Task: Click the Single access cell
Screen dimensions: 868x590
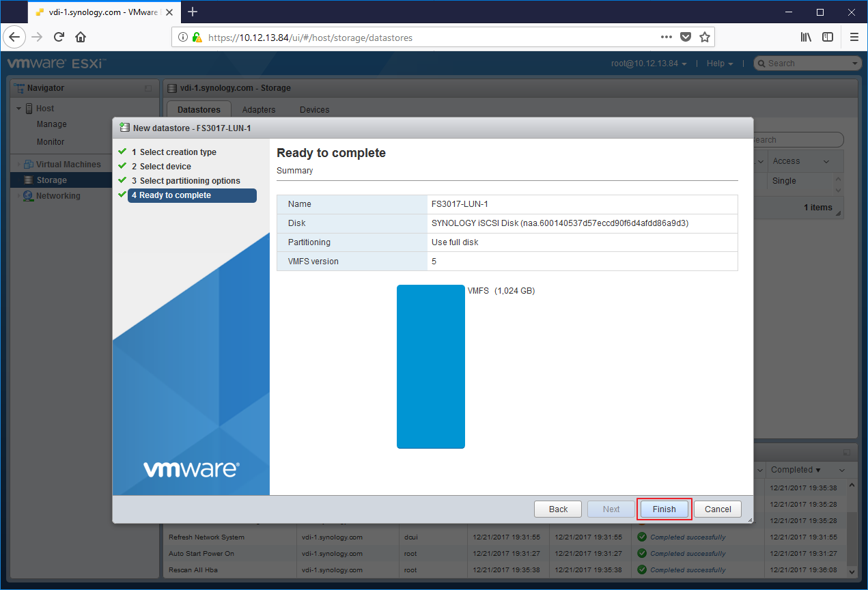Action: 784,181
